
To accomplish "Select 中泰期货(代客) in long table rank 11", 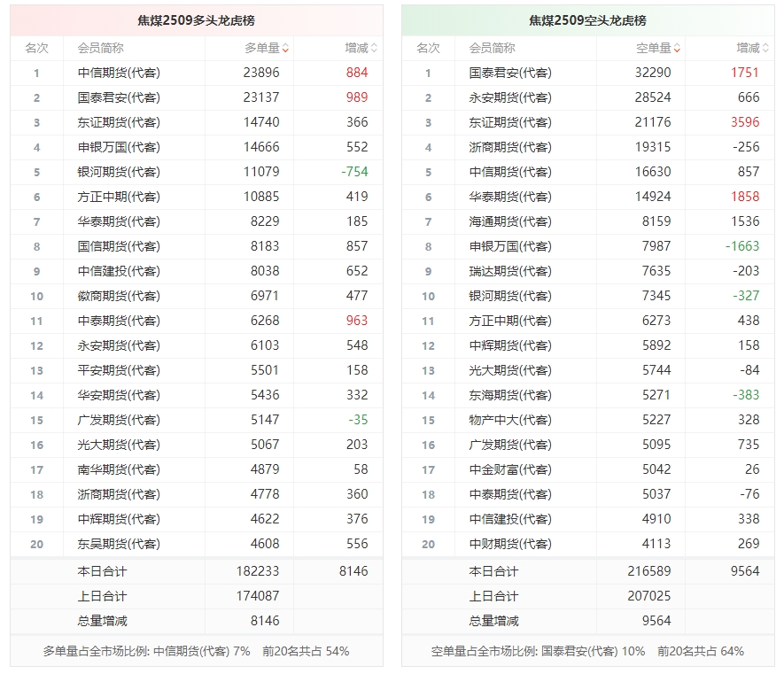I will coord(119,321).
